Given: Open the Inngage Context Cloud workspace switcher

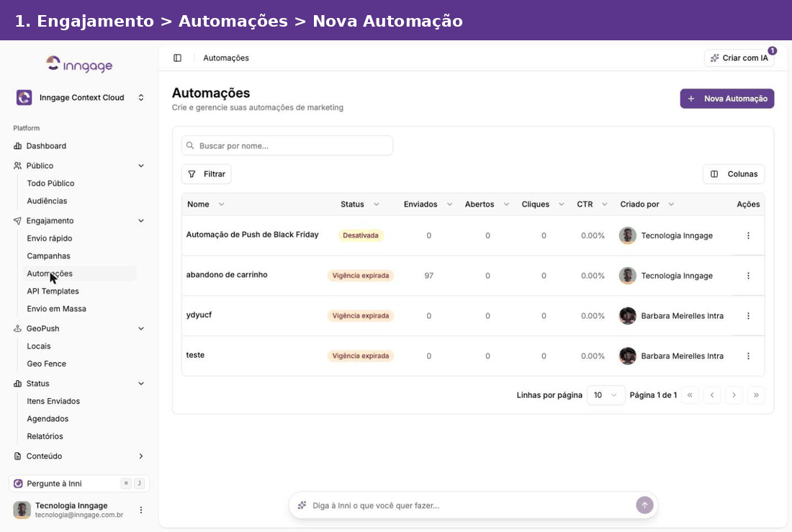Looking at the screenshot, I should coord(81,97).
